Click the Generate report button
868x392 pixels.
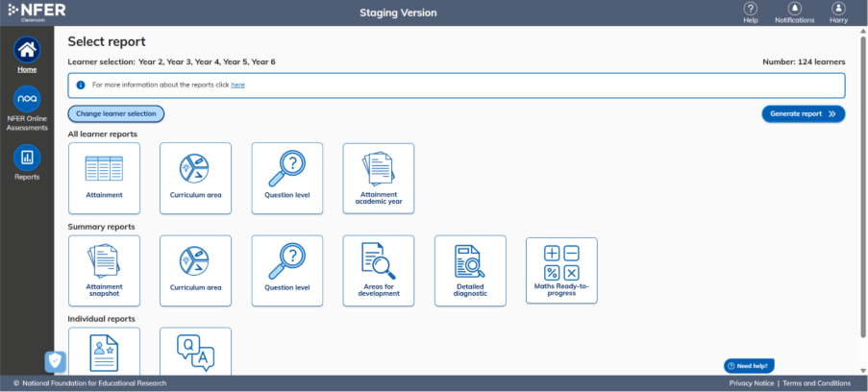click(x=804, y=113)
